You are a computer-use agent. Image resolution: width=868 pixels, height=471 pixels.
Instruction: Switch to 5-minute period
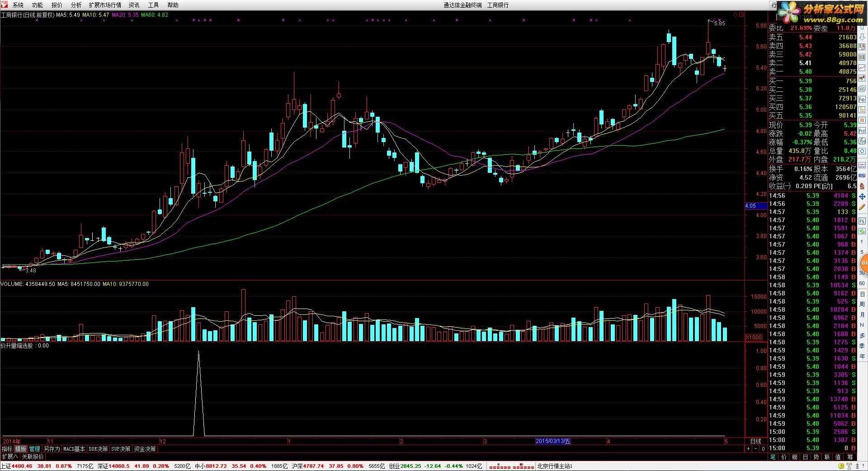point(862,252)
